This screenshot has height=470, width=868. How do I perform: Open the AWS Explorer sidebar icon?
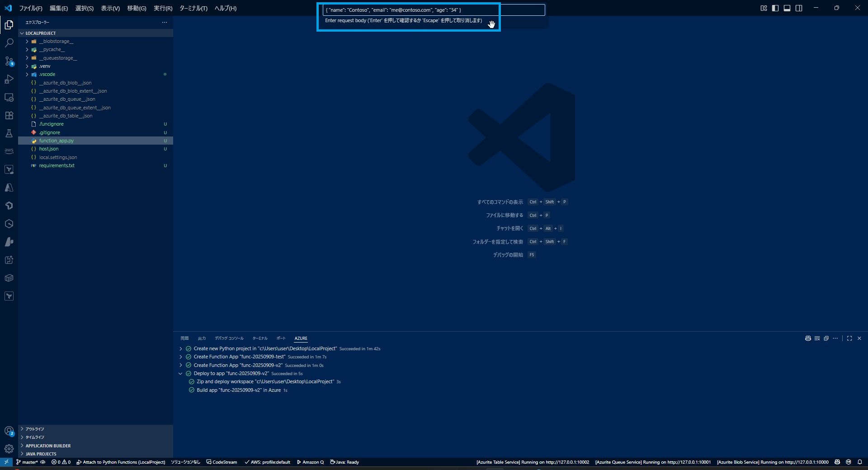coord(9,151)
